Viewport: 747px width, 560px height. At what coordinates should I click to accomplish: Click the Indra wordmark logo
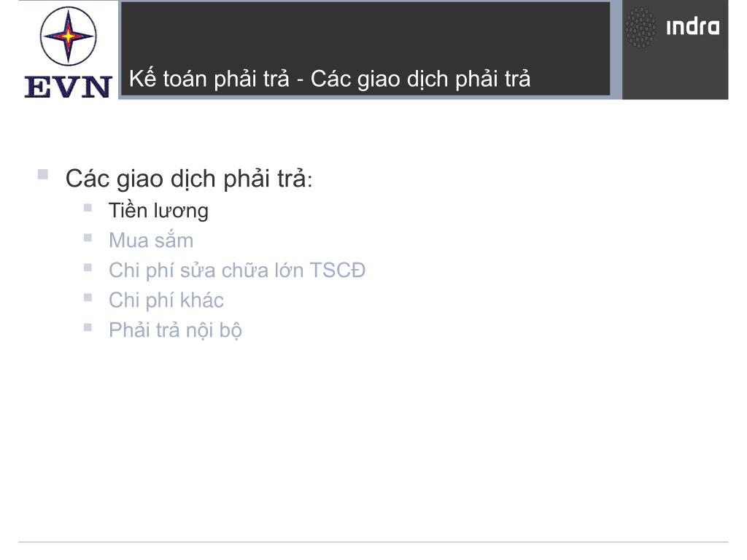pyautogui.click(x=693, y=27)
